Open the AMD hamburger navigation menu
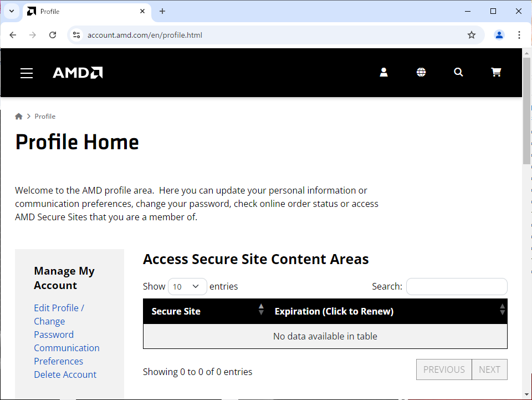 [27, 73]
